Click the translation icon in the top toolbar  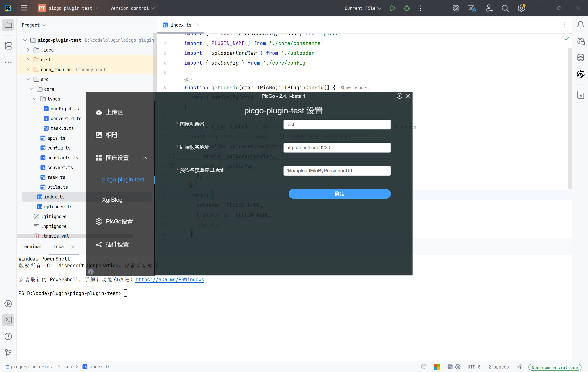click(x=472, y=8)
